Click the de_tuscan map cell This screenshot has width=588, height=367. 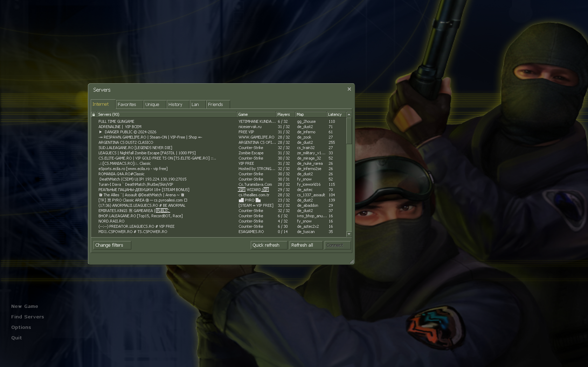coord(306,232)
